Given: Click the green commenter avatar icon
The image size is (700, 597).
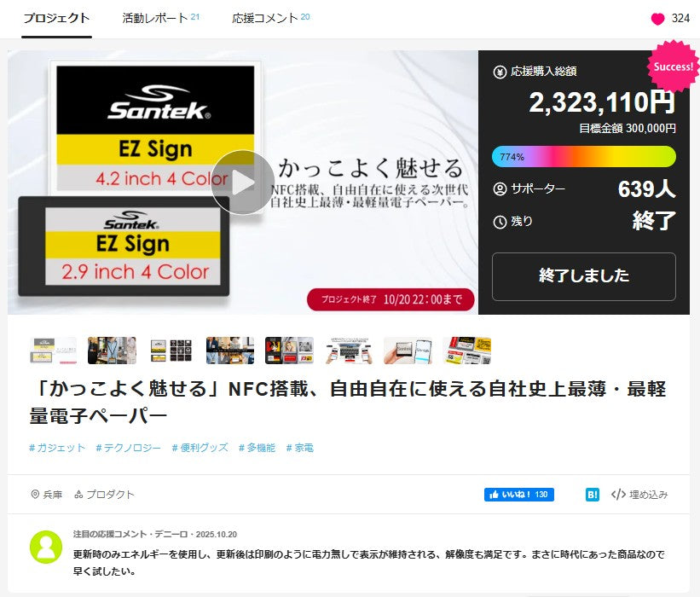Looking at the screenshot, I should tap(46, 547).
